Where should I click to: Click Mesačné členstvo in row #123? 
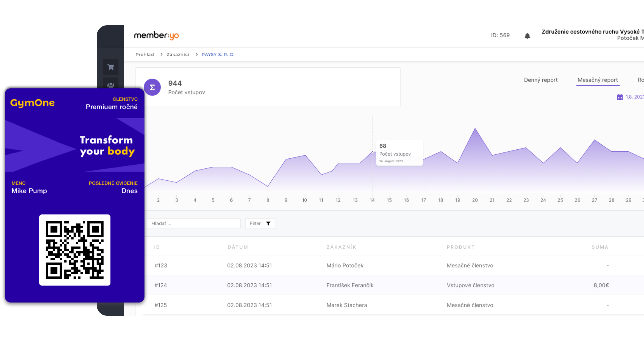[470, 265]
